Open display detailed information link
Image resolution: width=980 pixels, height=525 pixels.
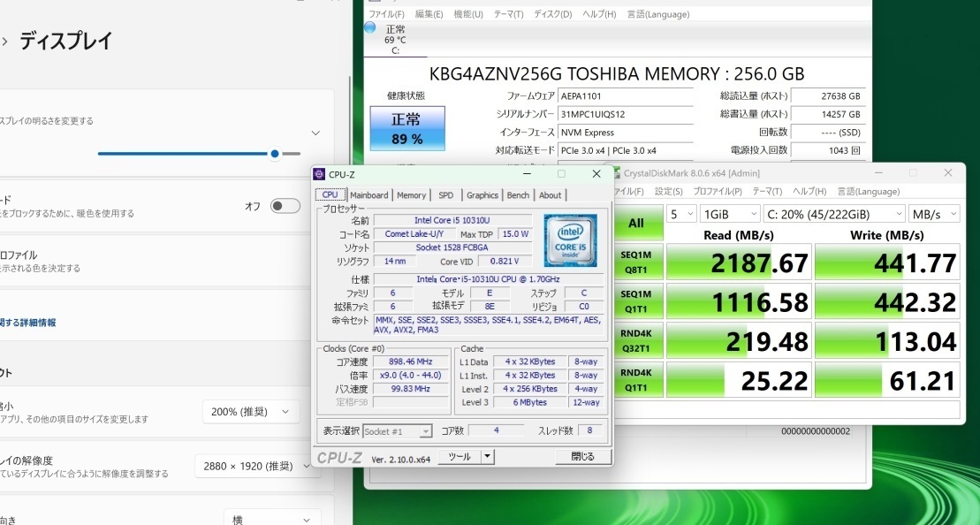pyautogui.click(x=28, y=323)
